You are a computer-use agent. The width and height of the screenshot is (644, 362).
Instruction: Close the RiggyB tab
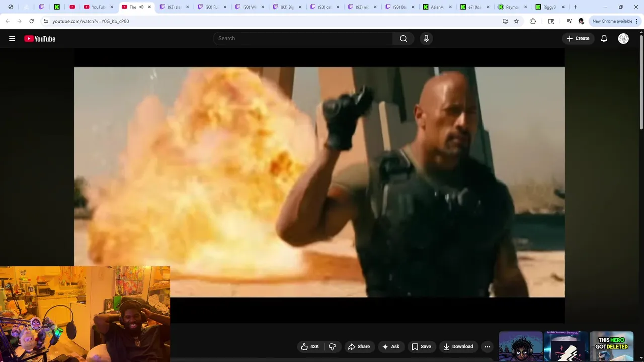pyautogui.click(x=563, y=7)
